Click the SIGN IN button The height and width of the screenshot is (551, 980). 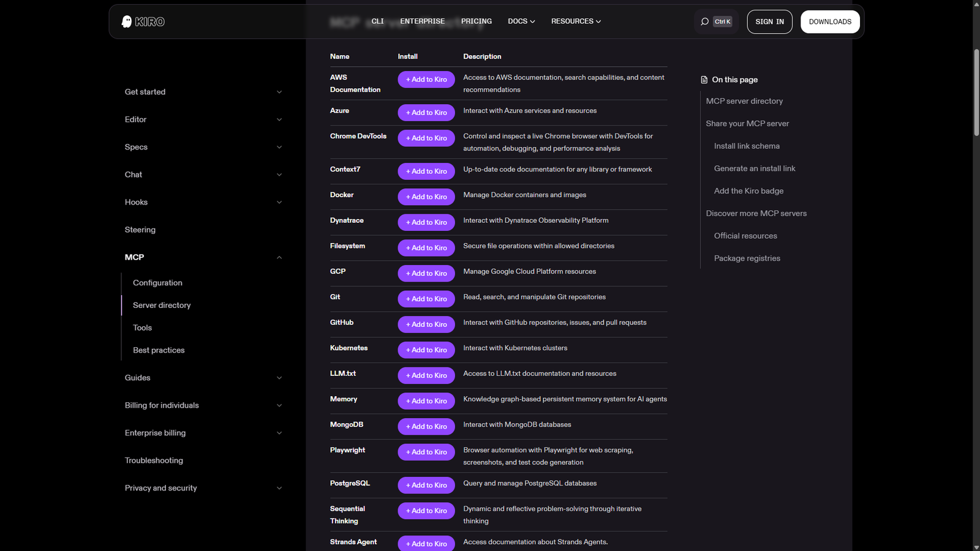point(769,21)
